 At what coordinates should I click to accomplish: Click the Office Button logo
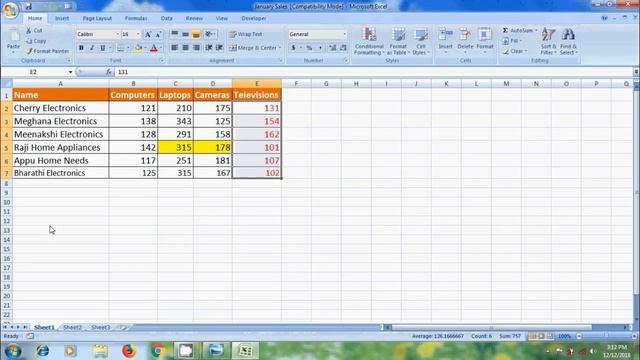pyautogui.click(x=10, y=10)
